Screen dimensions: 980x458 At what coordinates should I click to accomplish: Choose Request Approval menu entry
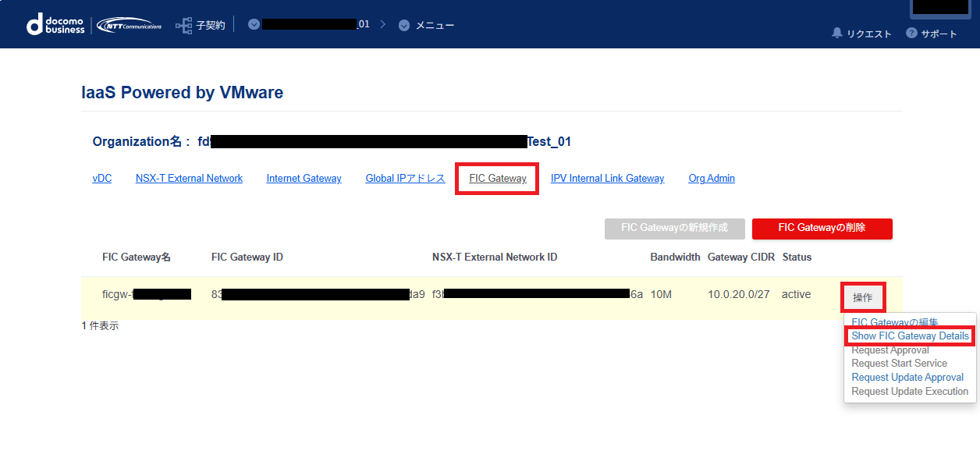890,350
